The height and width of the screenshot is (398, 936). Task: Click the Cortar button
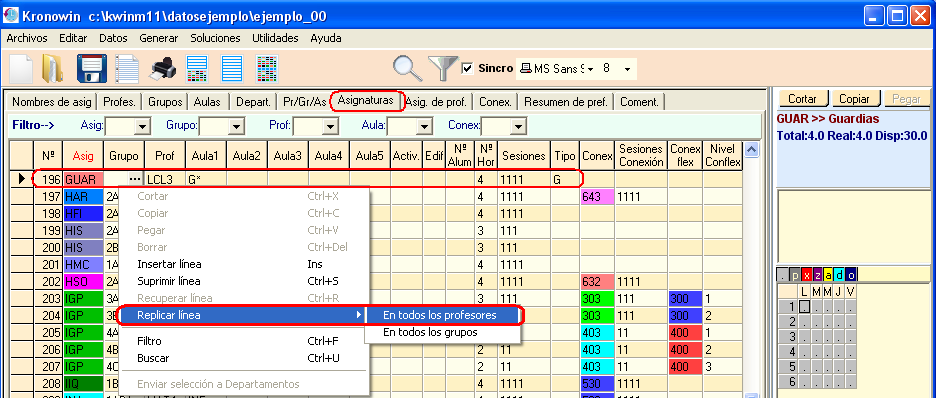point(803,99)
